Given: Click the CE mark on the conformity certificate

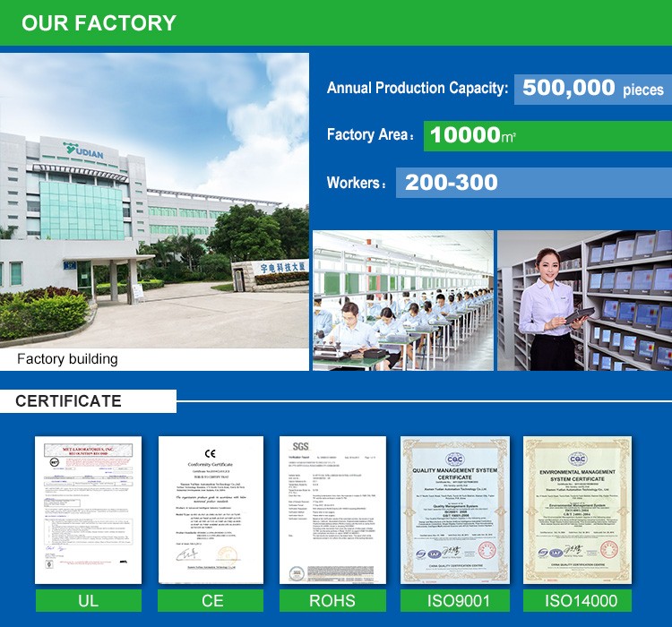Looking at the screenshot, I should click(x=211, y=452).
